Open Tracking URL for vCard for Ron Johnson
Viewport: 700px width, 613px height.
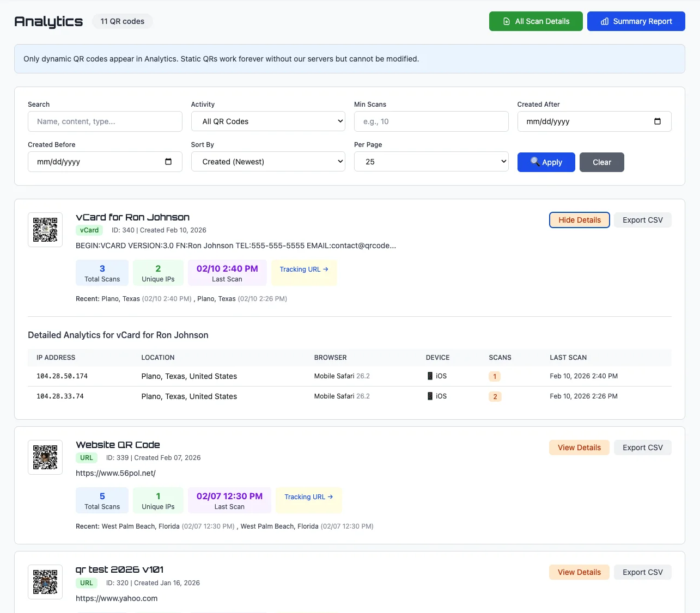304,269
